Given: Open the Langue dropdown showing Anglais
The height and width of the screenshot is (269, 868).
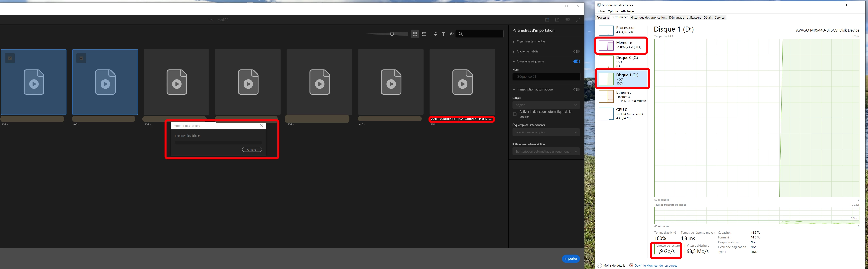Looking at the screenshot, I should (x=546, y=105).
